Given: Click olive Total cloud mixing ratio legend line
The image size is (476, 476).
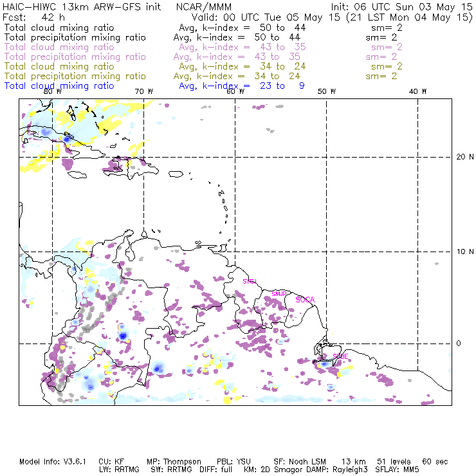Looking at the screenshot, I should tap(59, 66).
